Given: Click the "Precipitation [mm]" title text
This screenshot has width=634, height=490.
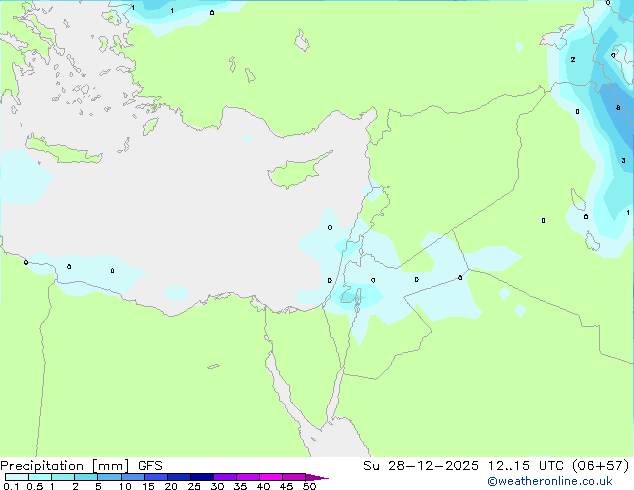Looking at the screenshot, I should (65, 466).
